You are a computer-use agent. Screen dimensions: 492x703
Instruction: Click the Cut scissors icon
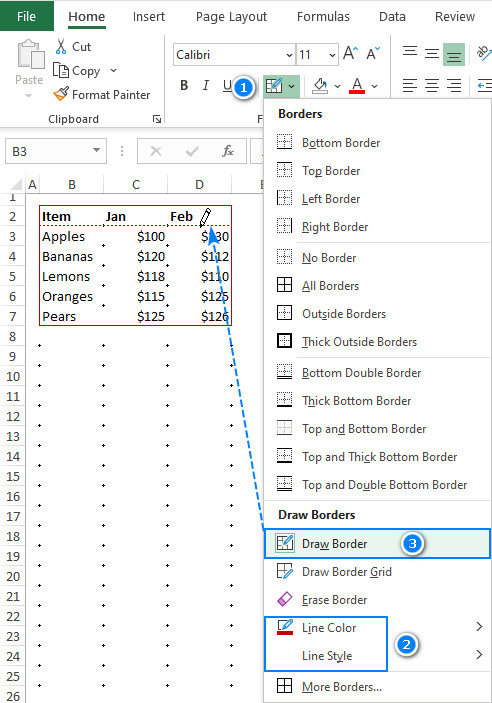(61, 47)
